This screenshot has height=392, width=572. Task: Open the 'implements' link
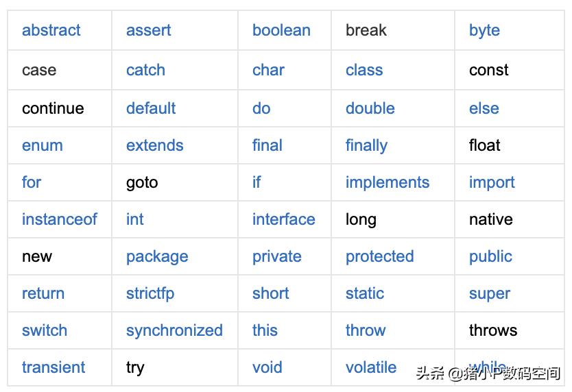(387, 182)
